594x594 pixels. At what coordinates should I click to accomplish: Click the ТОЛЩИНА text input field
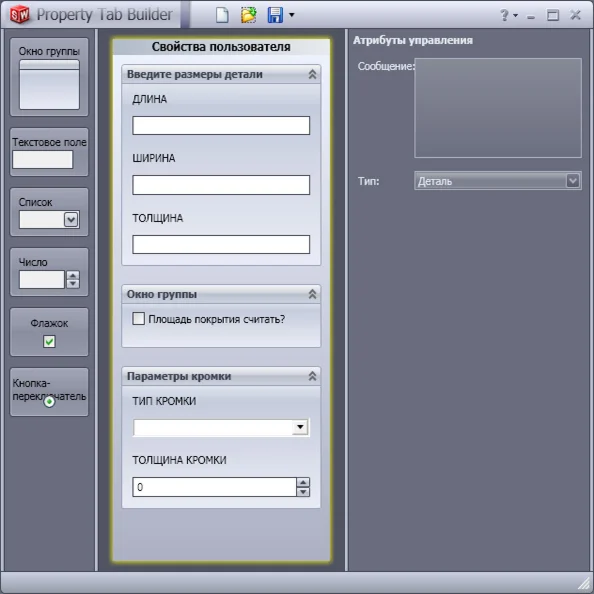[221, 244]
